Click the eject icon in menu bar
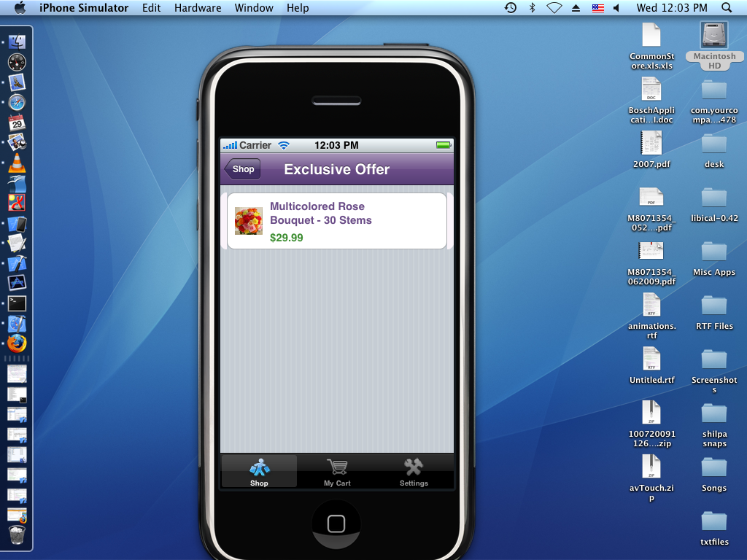747x560 pixels. (576, 7)
